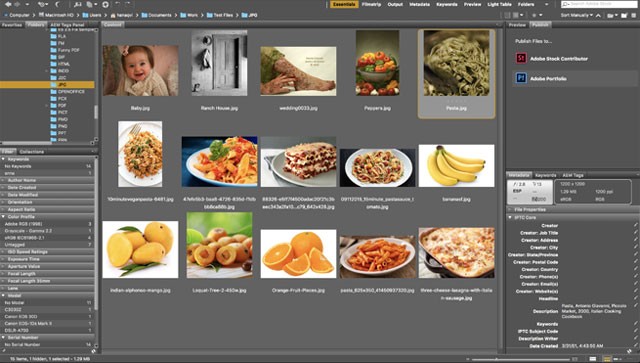Image resolution: width=640 pixels, height=363 pixels.
Task: Select the Baby.jpg thumbnail
Action: point(140,70)
